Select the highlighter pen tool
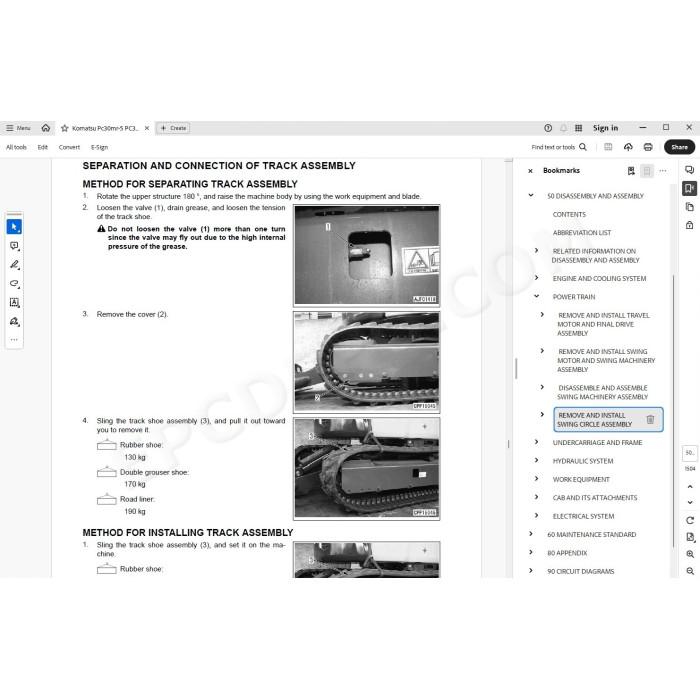Image resolution: width=700 pixels, height=700 pixels. (14, 265)
